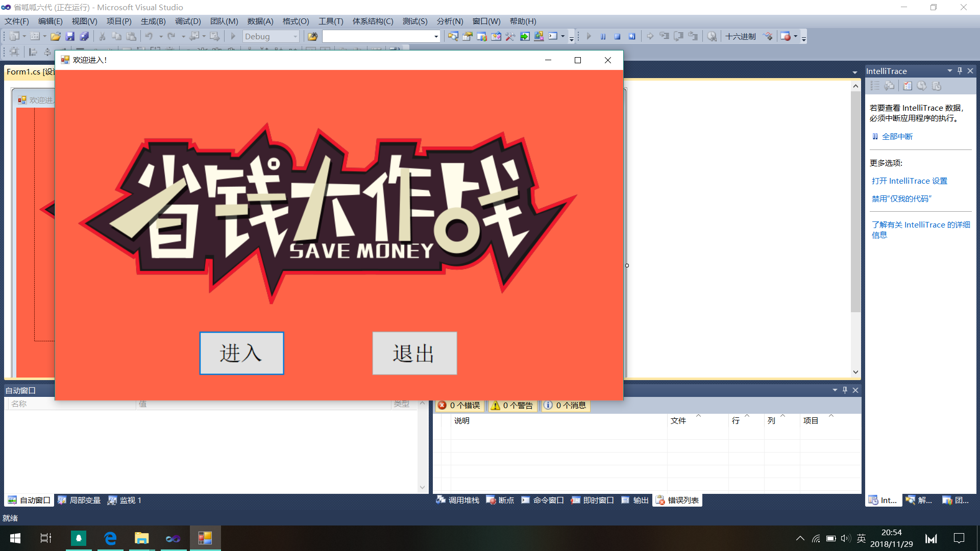Expand the search combo box dropdown arrow
Image resolution: width=980 pixels, height=551 pixels.
pyautogui.click(x=436, y=36)
